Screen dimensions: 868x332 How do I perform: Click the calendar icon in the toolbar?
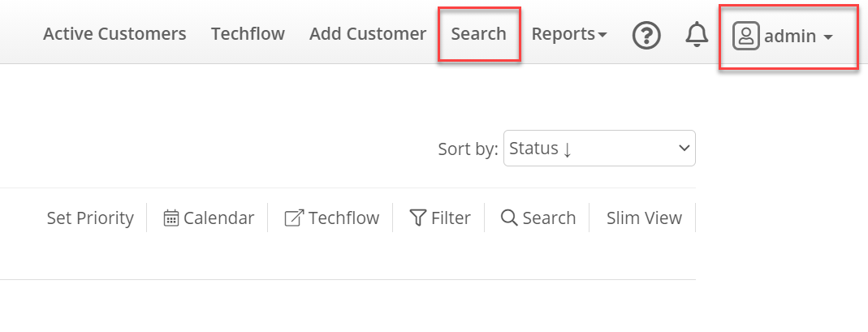[x=171, y=218]
